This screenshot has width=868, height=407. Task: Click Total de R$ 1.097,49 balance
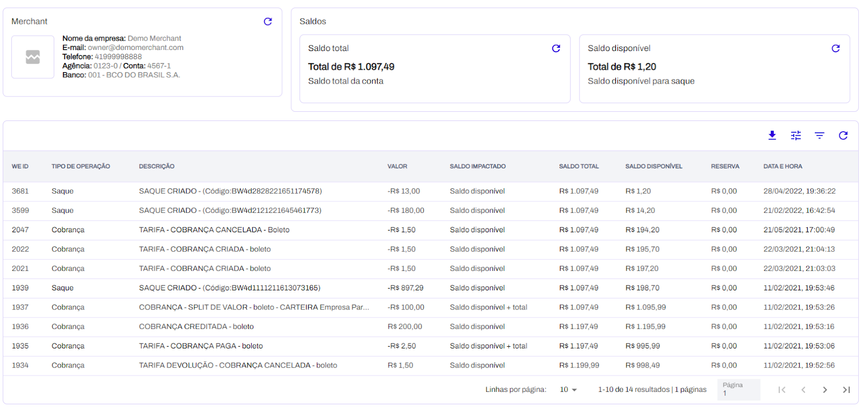351,67
